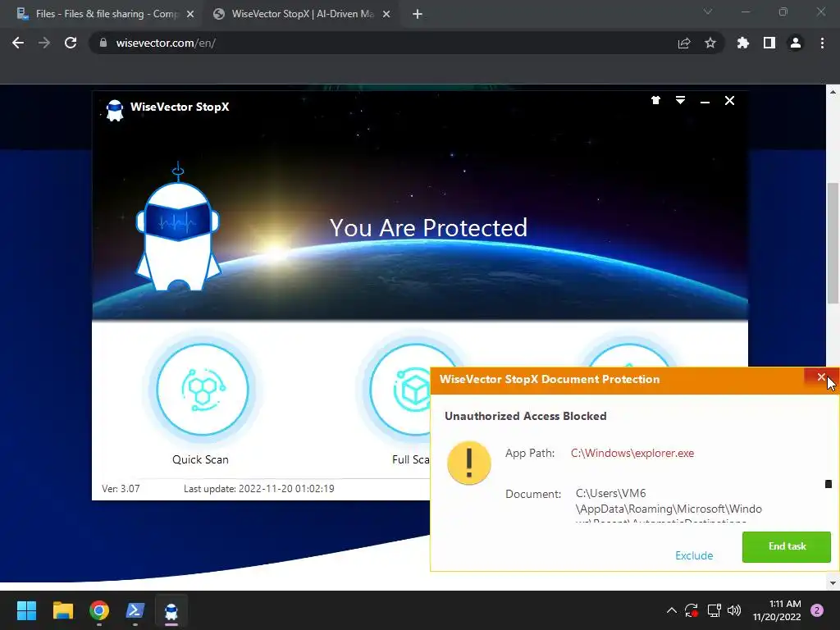Close the WiseVector StopX browser tab
Screen dimensions: 840x630
coord(386,15)
